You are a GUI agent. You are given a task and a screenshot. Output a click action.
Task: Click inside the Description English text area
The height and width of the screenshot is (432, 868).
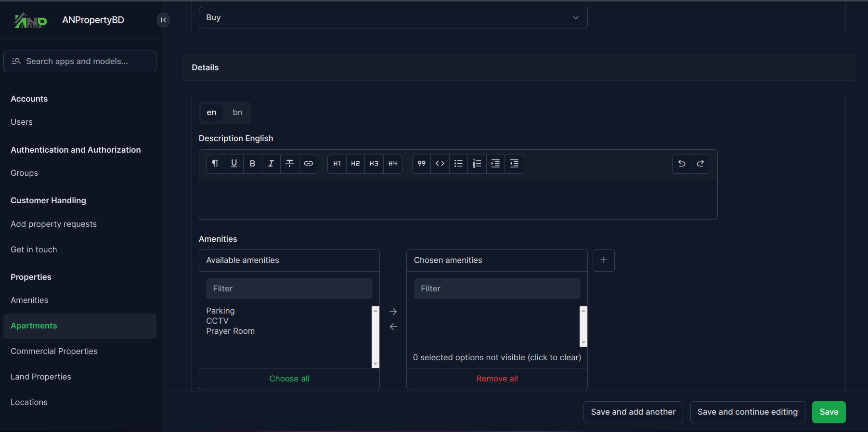pos(458,199)
